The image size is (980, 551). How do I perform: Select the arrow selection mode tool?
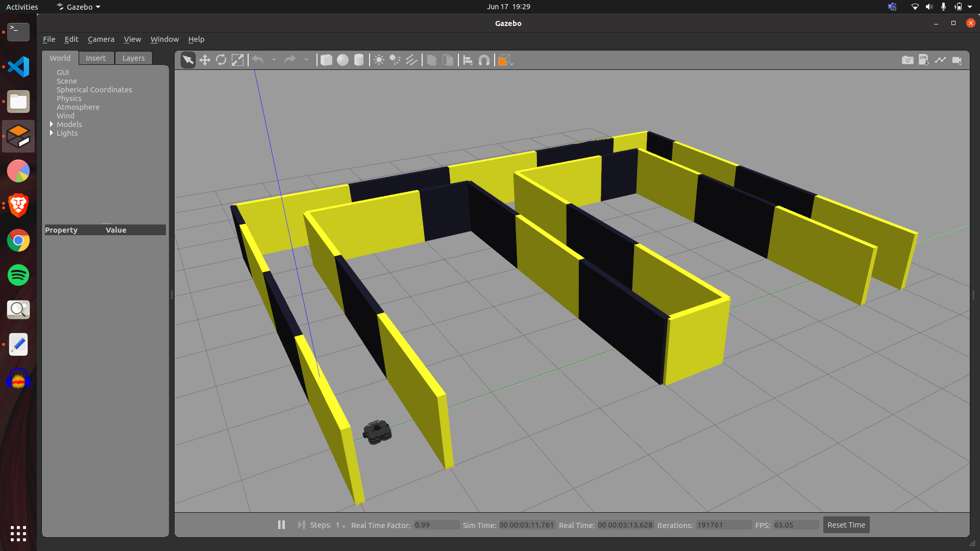click(188, 60)
